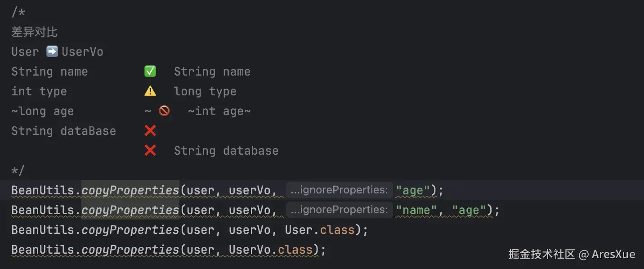Click "age" on the first copyProperties line
The width and height of the screenshot is (644, 269).
[413, 190]
